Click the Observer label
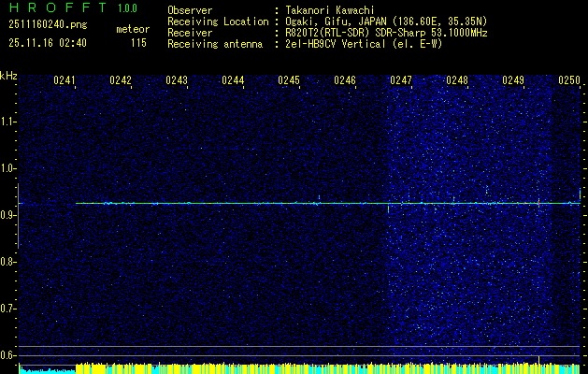This screenshot has height=374, width=588. (190, 10)
